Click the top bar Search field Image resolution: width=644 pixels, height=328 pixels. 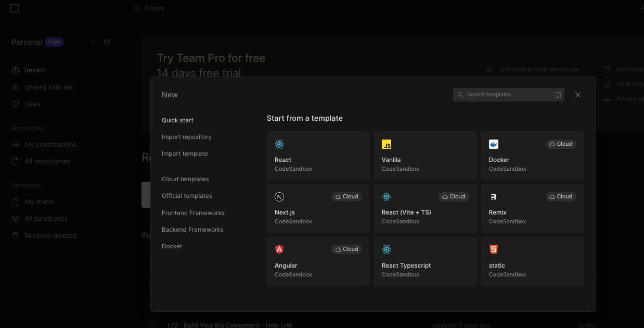coord(154,8)
